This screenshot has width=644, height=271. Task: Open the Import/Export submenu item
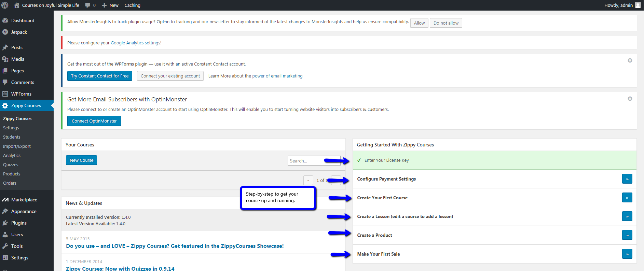click(x=17, y=146)
